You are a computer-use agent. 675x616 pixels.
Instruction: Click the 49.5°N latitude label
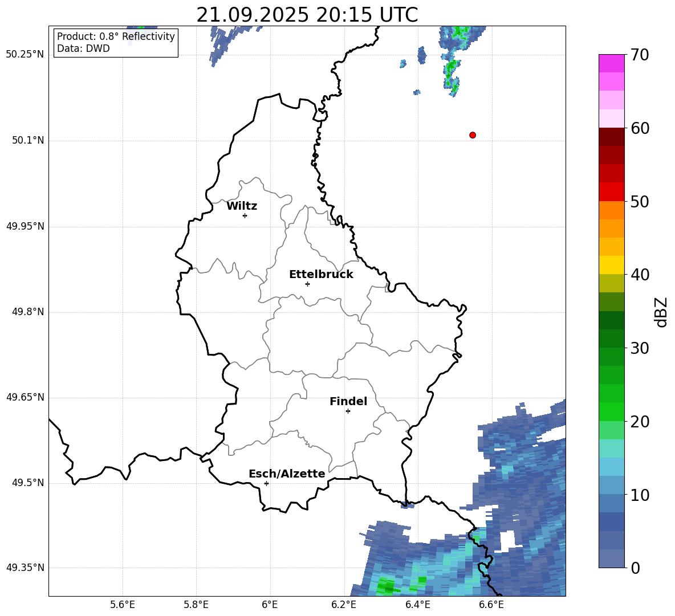[28, 483]
